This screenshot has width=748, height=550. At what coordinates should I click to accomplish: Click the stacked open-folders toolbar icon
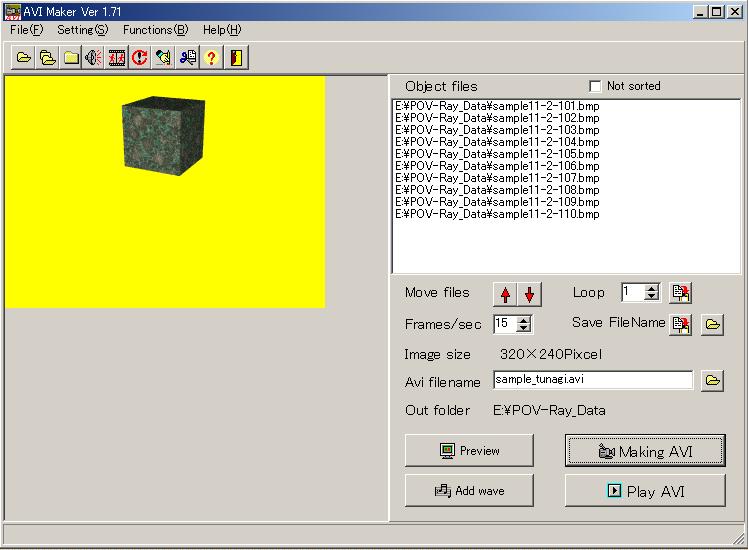[47, 58]
